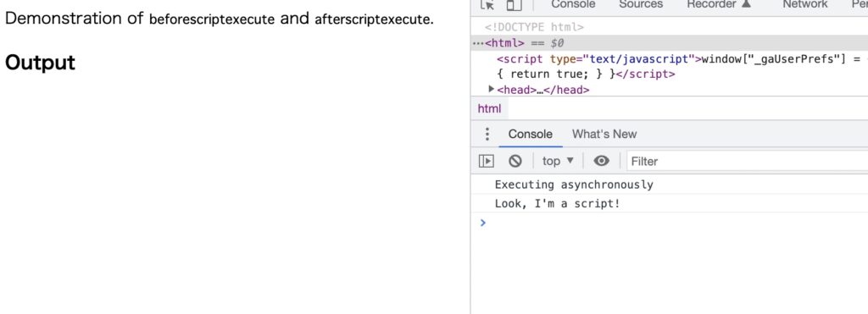This screenshot has height=314, width=868.
Task: Create live expression with eye icon
Action: (x=601, y=161)
